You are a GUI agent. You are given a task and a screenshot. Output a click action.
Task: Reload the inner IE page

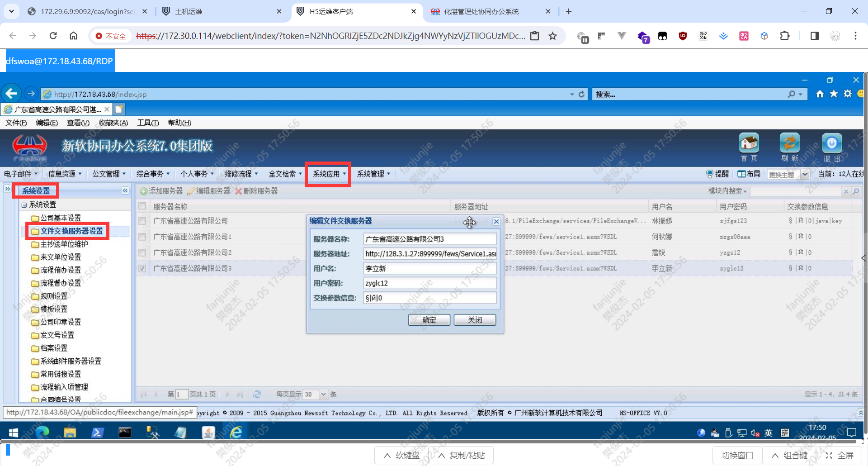[x=581, y=94]
